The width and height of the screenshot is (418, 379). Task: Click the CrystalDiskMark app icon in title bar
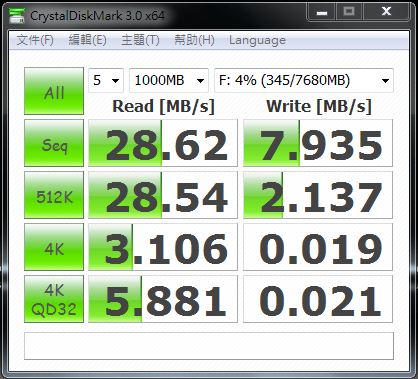click(17, 15)
